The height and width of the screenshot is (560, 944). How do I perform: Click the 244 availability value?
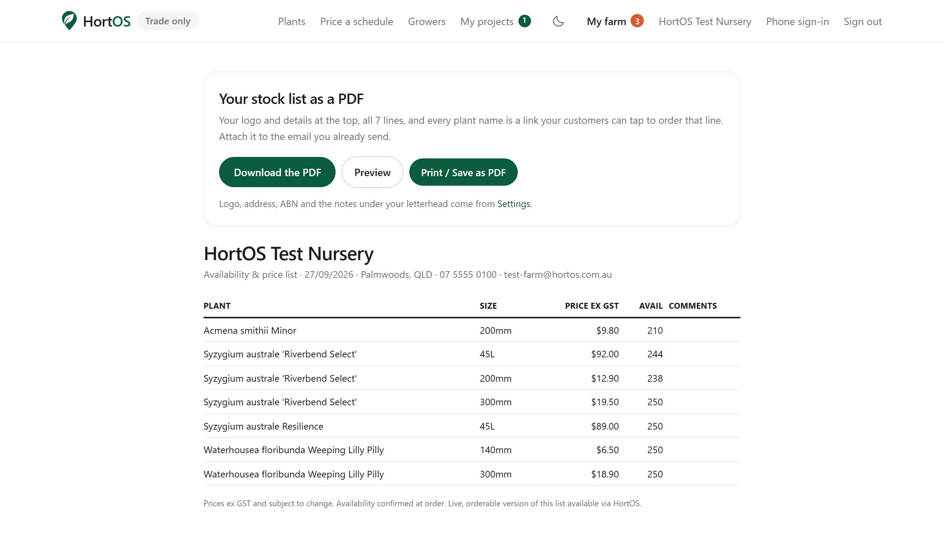655,354
